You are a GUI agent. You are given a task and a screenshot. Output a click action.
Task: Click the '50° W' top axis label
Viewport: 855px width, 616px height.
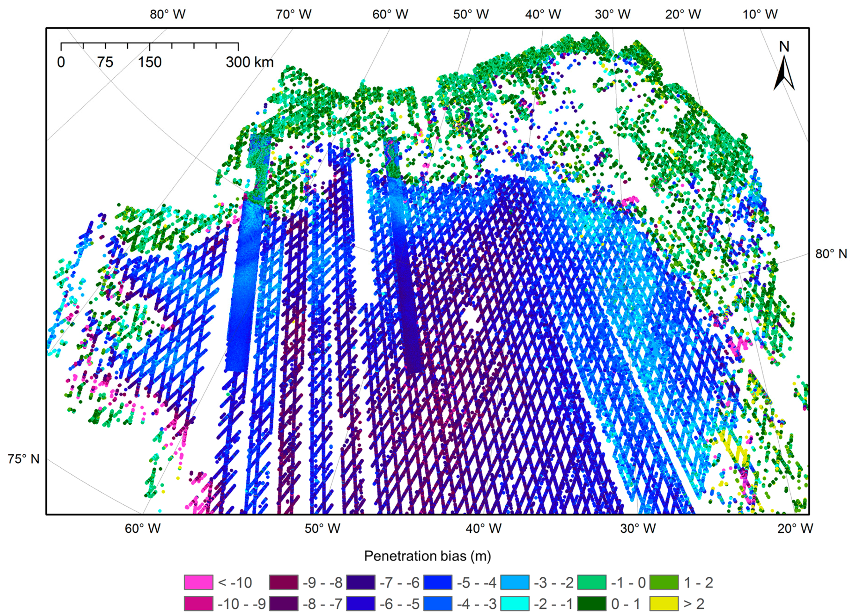(x=471, y=14)
